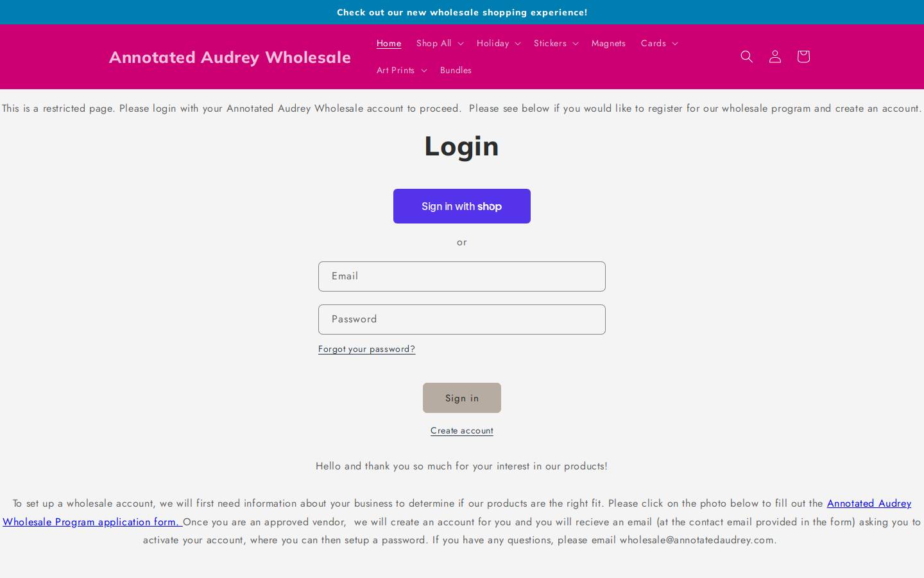Click the Annotated Audrey Wholesale store title
The width and height of the screenshot is (924, 578).
click(230, 57)
